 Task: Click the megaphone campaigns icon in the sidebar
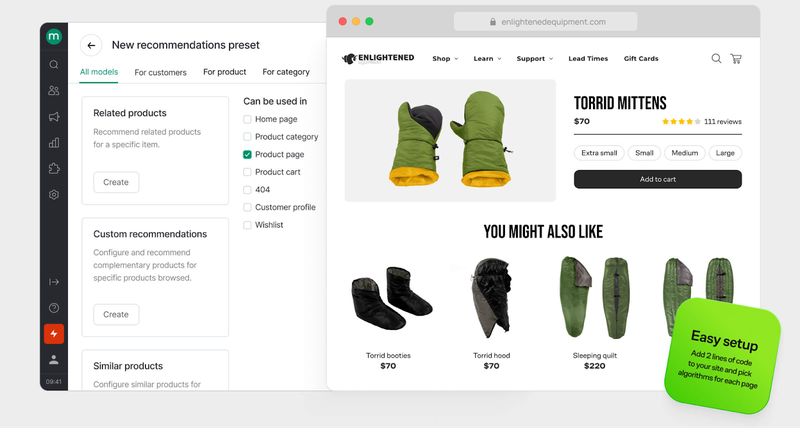(x=54, y=117)
